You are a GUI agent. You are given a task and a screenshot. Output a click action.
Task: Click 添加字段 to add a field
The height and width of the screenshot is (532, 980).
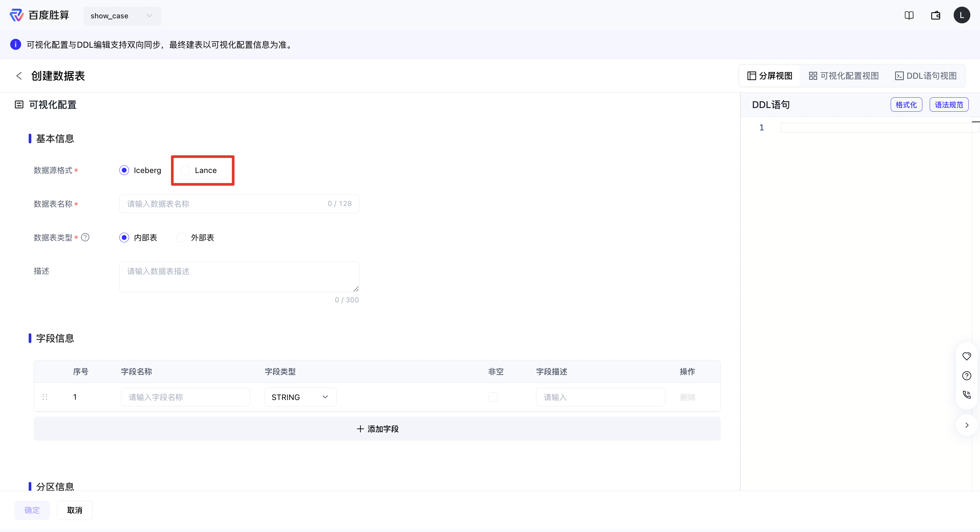(x=377, y=429)
